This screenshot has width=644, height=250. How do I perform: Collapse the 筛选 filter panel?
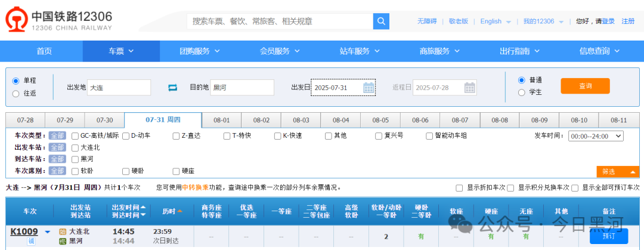click(618, 172)
